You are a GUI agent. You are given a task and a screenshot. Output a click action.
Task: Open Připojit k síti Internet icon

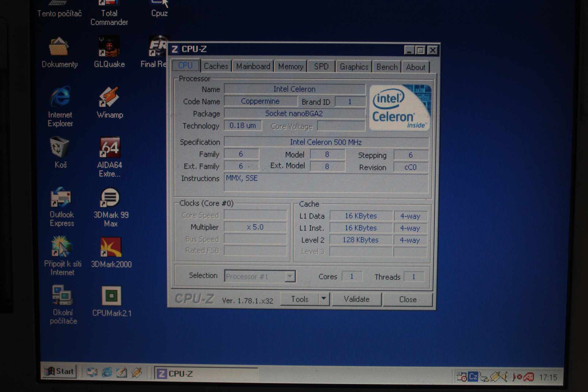(62, 256)
